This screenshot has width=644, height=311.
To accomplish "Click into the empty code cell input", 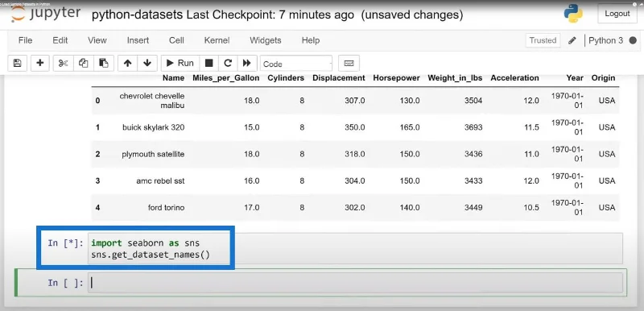I will click(x=355, y=283).
